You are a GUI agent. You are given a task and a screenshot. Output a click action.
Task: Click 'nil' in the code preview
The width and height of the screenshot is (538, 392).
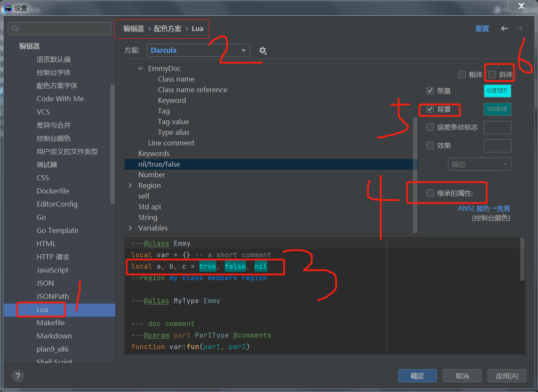click(261, 267)
